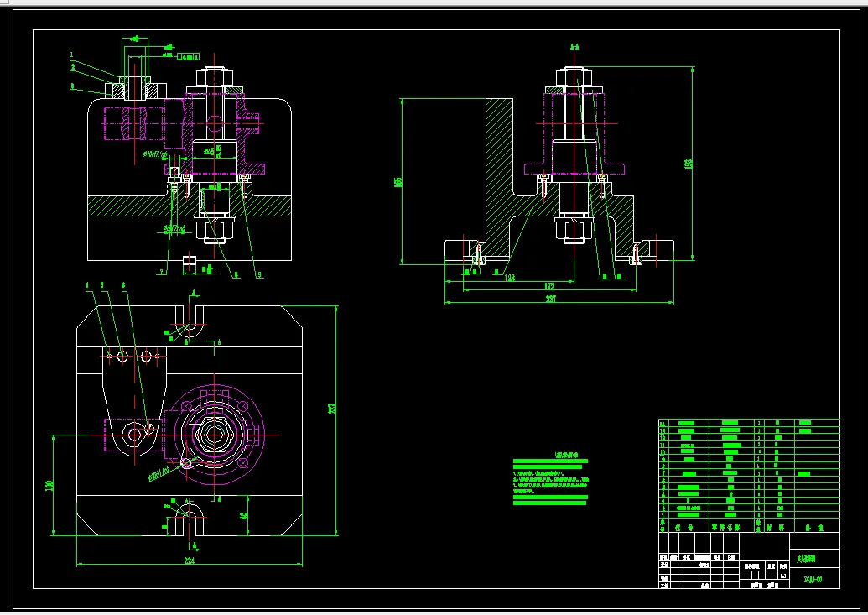Select the vertical 227 dimension beside plan view

point(332,409)
